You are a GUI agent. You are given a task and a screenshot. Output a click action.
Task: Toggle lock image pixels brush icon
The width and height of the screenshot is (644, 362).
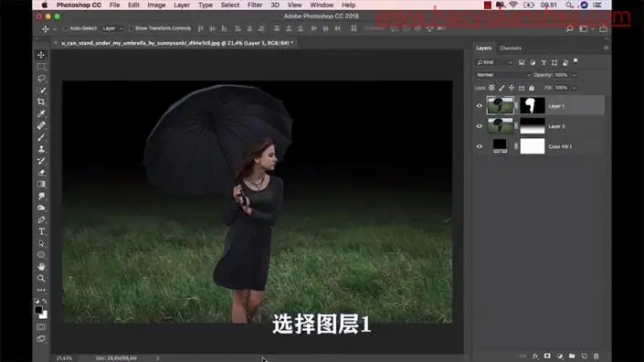point(501,88)
